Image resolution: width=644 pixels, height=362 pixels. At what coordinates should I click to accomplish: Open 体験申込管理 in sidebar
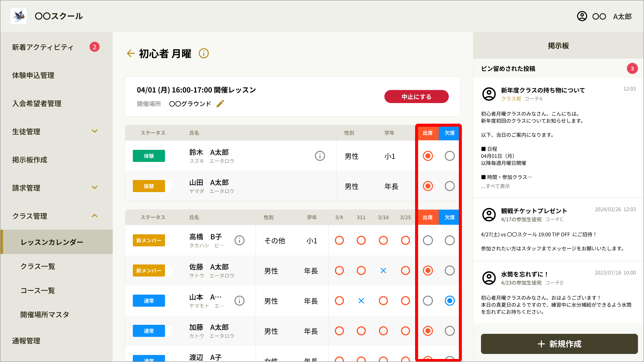click(33, 75)
